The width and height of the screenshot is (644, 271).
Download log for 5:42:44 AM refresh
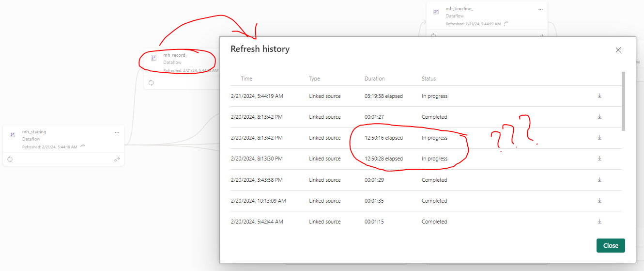(x=599, y=222)
